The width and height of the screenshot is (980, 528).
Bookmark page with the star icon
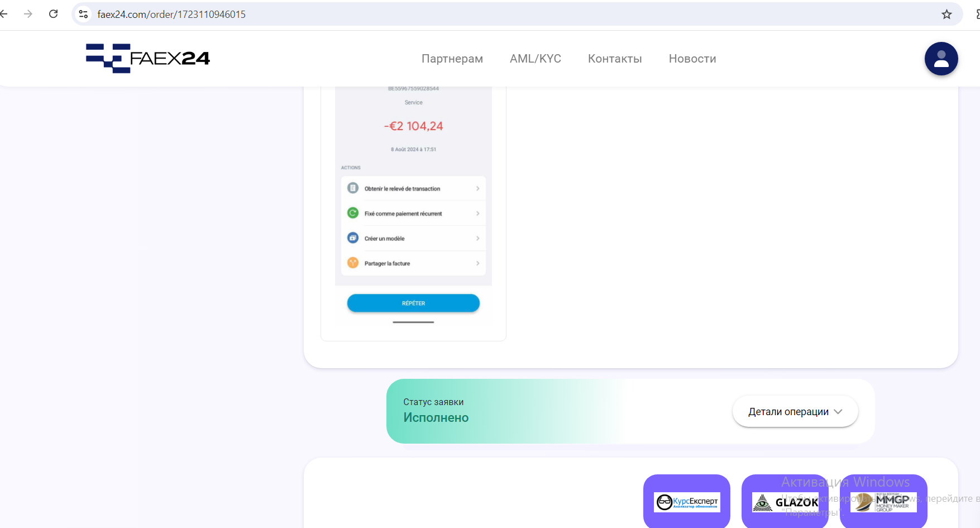946,15
